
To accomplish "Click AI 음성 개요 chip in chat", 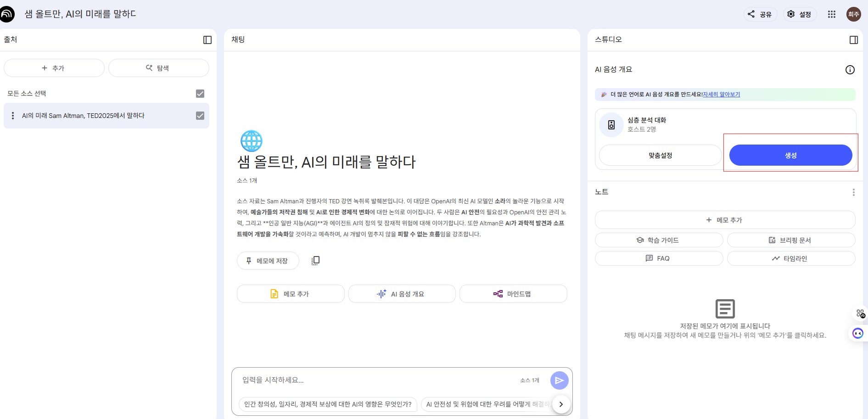I will click(x=402, y=294).
